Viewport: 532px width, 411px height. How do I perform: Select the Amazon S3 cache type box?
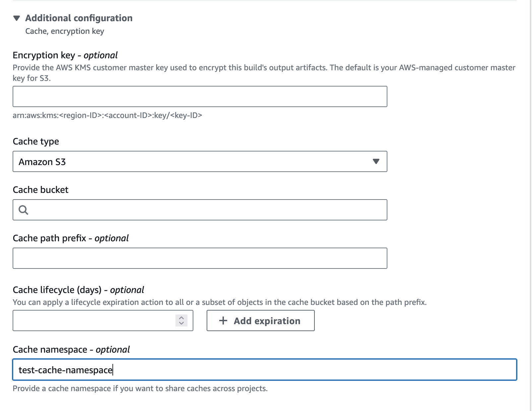192,161
